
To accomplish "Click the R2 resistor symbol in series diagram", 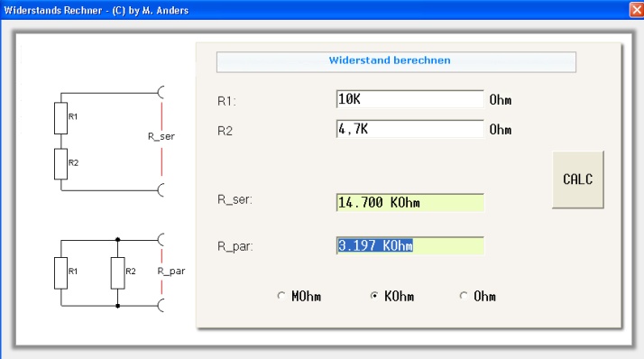I will (x=60, y=164).
